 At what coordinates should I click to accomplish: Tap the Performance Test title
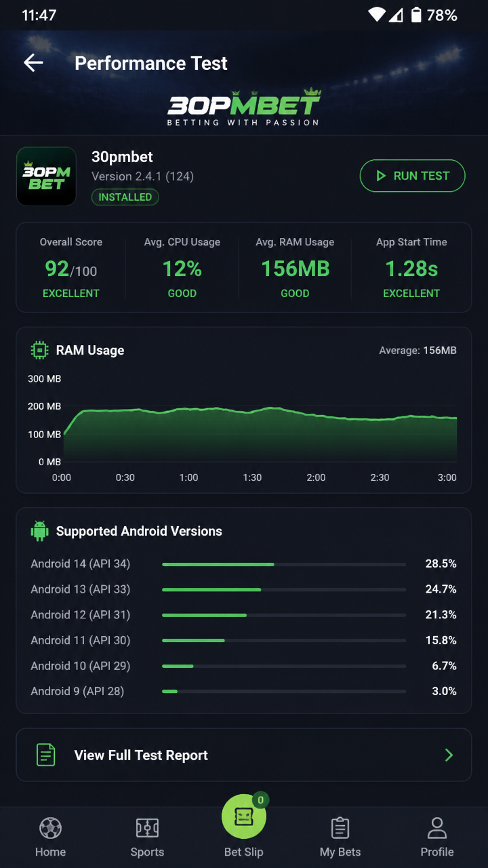[x=151, y=63]
